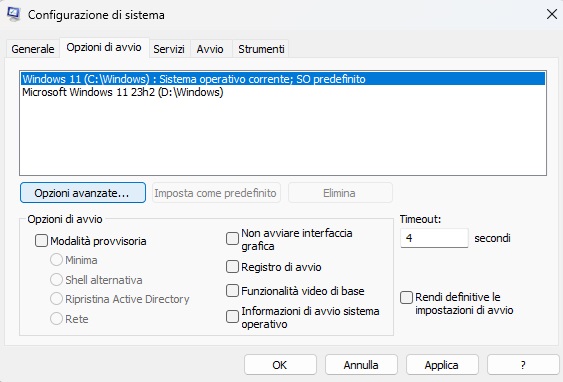The width and height of the screenshot is (563, 382).
Task: Tick Informazioni di avvio sistema operativo
Action: (232, 317)
